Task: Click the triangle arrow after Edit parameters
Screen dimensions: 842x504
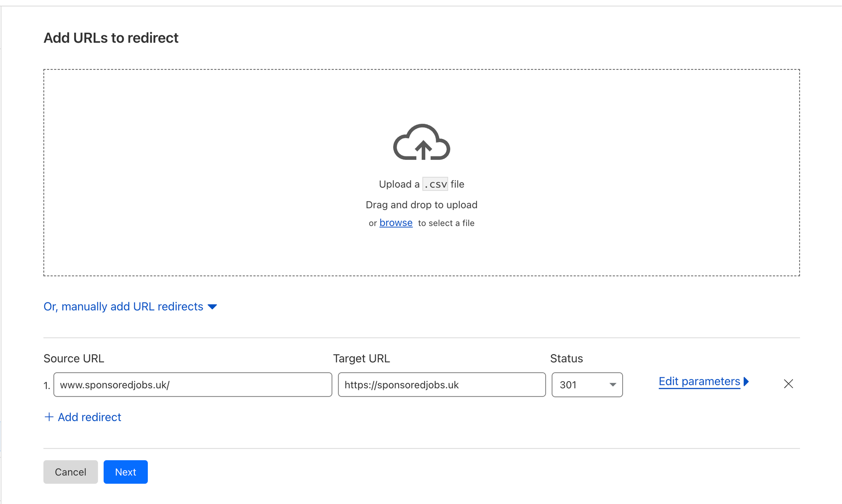Action: pos(746,382)
